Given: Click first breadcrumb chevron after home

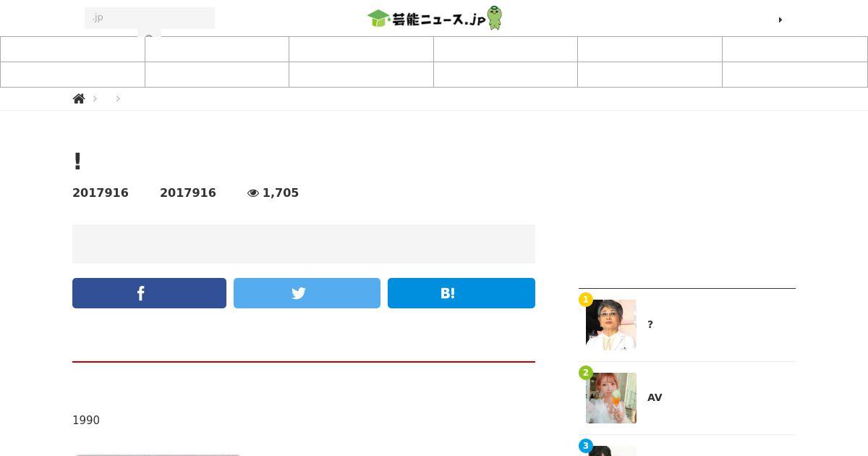Looking at the screenshot, I should pyautogui.click(x=95, y=98).
